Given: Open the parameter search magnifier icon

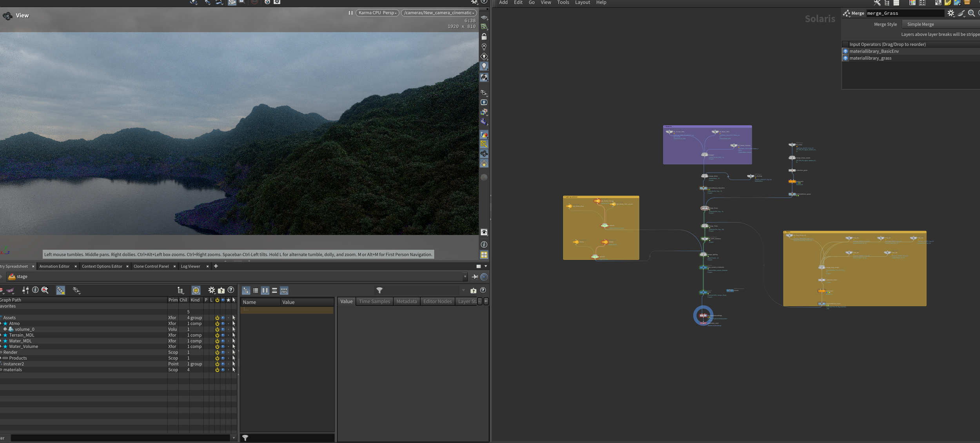Looking at the screenshot, I should pos(971,13).
